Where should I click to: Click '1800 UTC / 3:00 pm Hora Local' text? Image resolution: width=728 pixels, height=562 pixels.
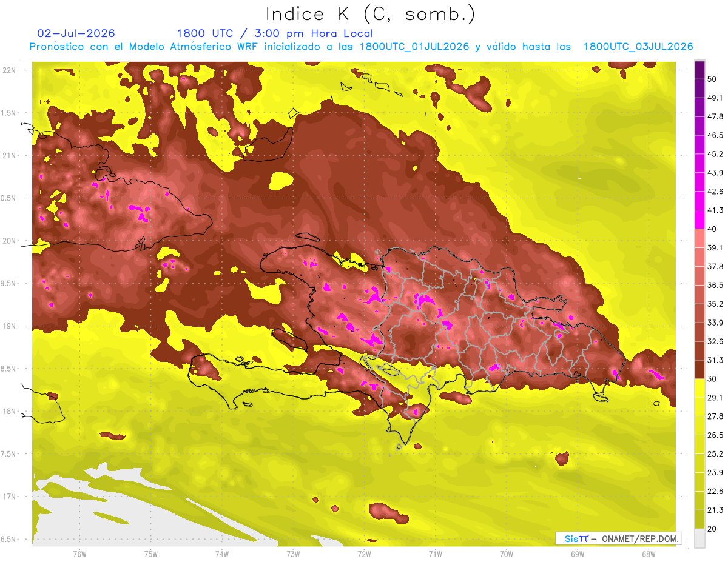(x=275, y=33)
